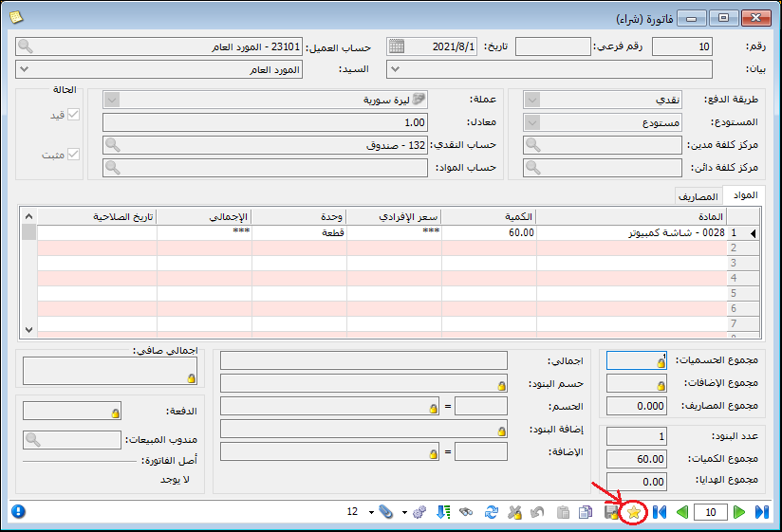
Task: Switch to the المصاريف tab
Action: (x=698, y=196)
